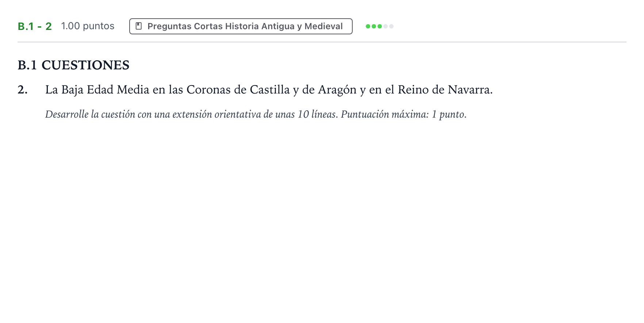Click the green difficulty dots indicator
Screen dimensions: 644x323
point(380,26)
